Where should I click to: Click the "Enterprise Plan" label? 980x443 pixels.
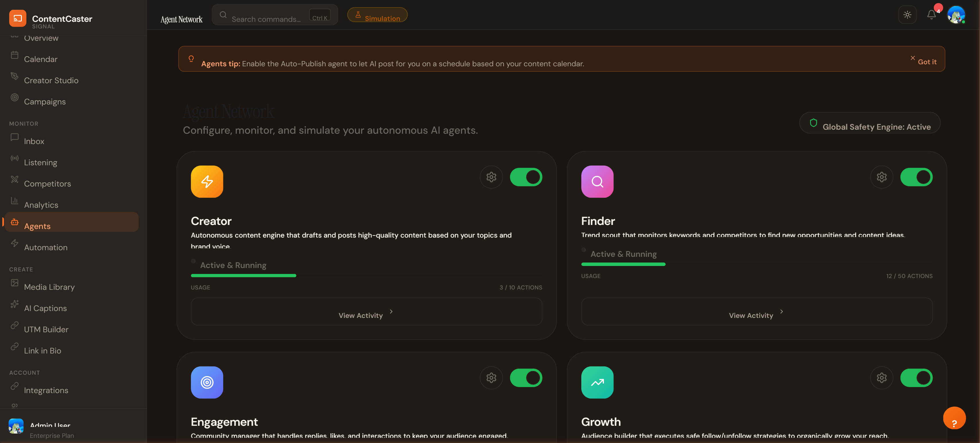[52, 435]
